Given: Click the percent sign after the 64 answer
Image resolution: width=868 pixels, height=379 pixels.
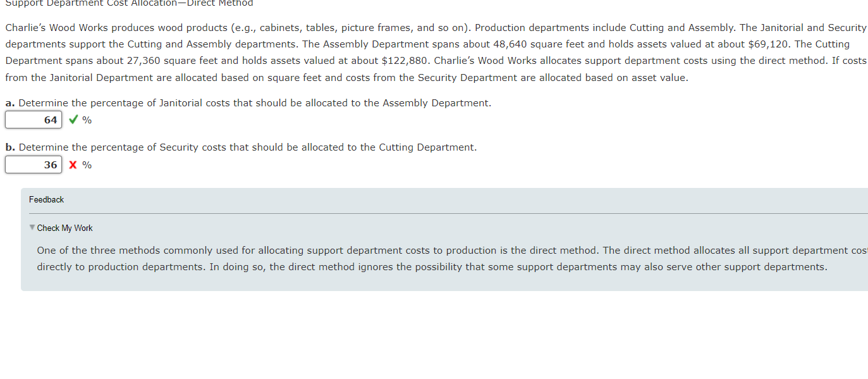Looking at the screenshot, I should (87, 119).
